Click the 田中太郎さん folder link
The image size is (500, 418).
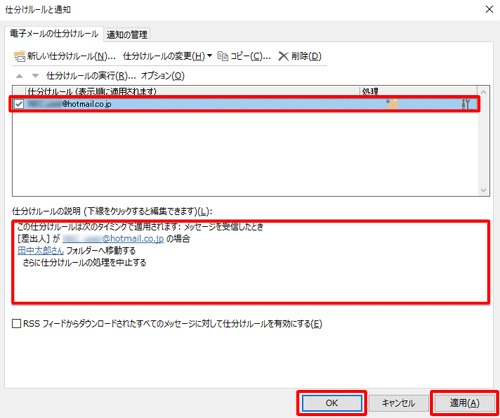click(40, 251)
